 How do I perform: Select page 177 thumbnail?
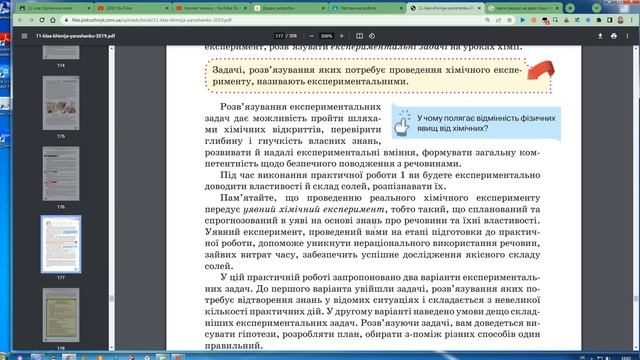tap(61, 244)
